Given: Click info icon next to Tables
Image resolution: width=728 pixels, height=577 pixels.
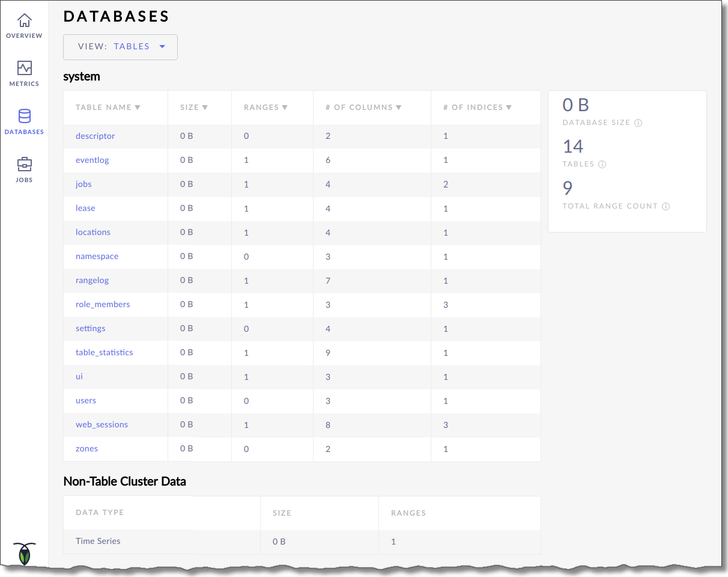Looking at the screenshot, I should tap(602, 164).
